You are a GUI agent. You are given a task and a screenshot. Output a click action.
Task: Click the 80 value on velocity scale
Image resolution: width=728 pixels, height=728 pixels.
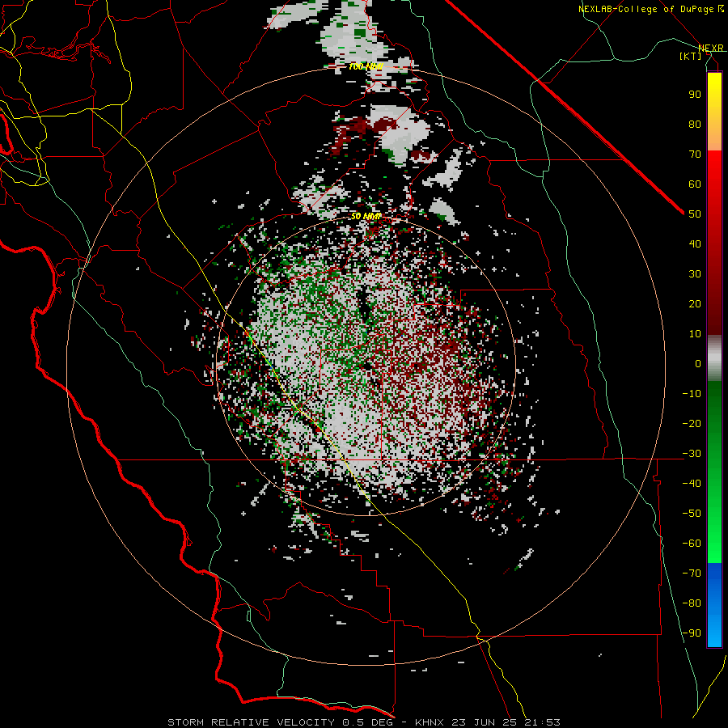(x=695, y=124)
